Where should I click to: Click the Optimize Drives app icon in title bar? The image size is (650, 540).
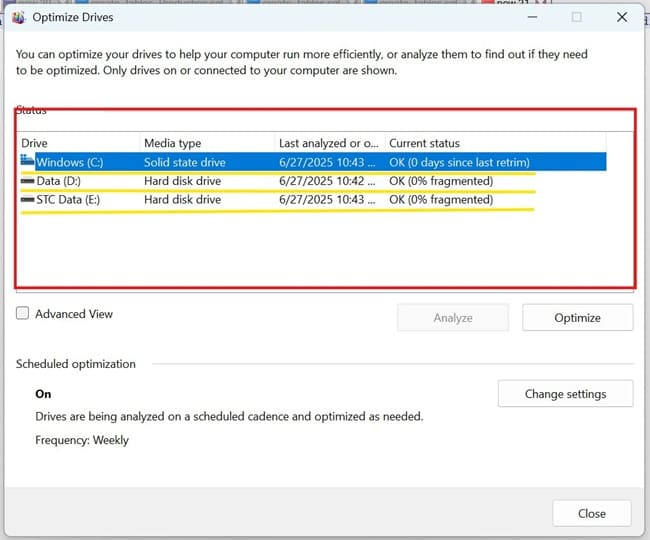[18, 17]
